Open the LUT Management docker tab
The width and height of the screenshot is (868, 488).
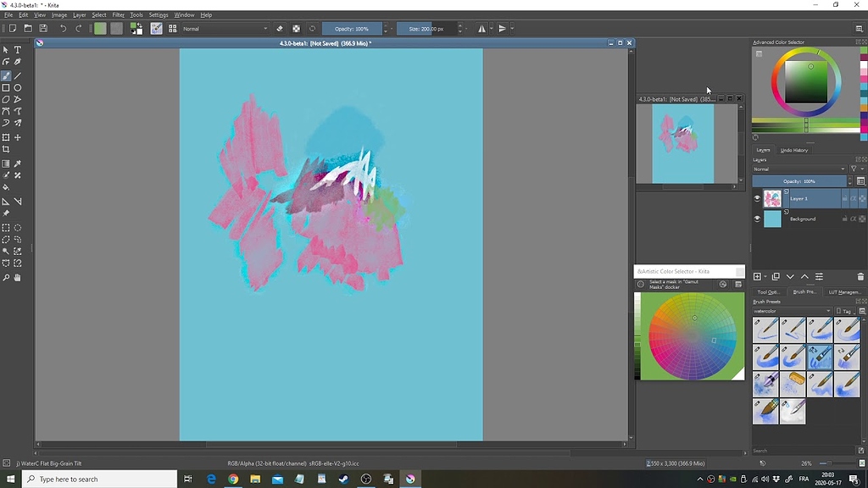(843, 291)
